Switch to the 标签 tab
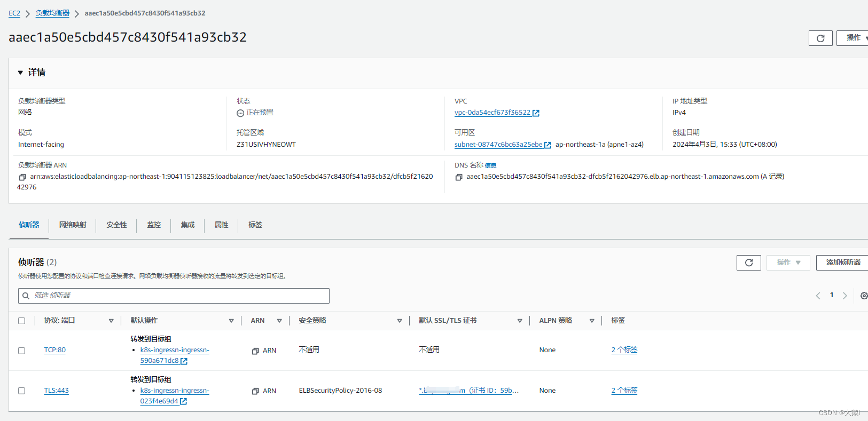The height and width of the screenshot is (421, 868). [255, 225]
